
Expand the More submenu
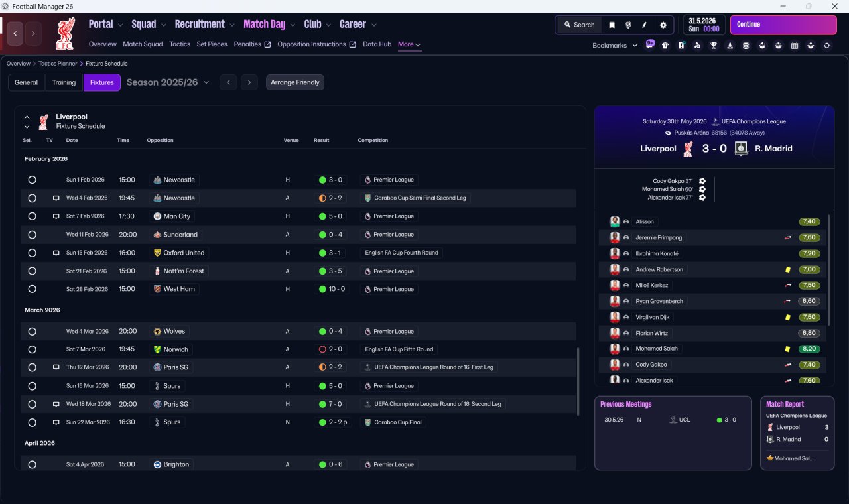[409, 44]
